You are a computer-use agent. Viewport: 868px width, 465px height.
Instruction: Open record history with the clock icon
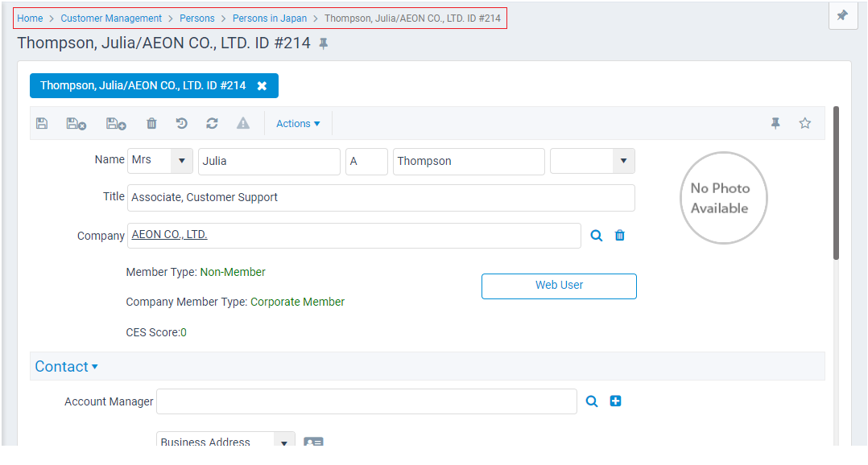182,123
